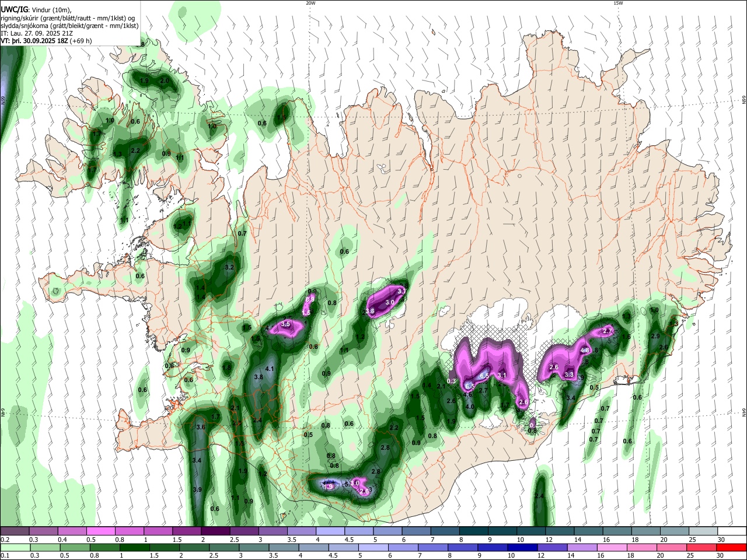This screenshot has height=560, width=747.
Task: Select upper legend swatch between 25 and 30
Action: pos(703,531)
